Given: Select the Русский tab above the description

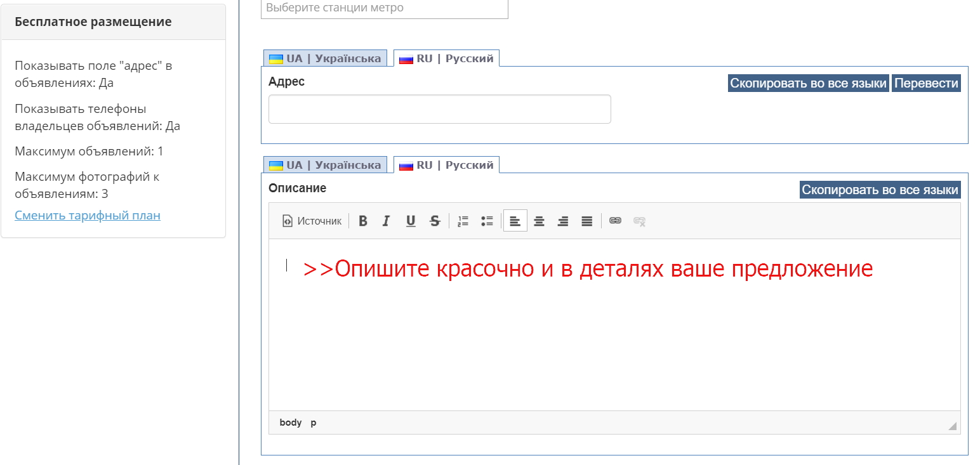Looking at the screenshot, I should [447, 165].
